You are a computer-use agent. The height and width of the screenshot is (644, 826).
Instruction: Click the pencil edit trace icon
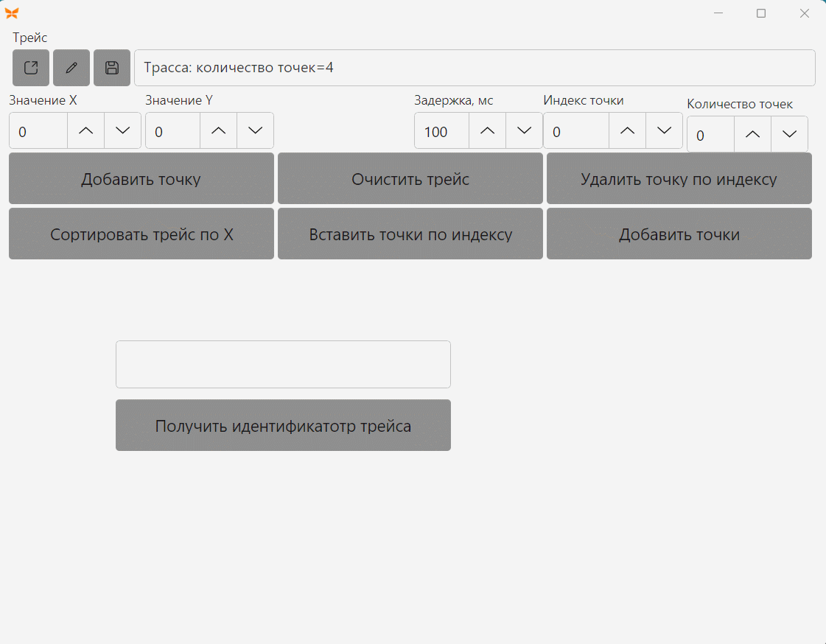tap(71, 68)
